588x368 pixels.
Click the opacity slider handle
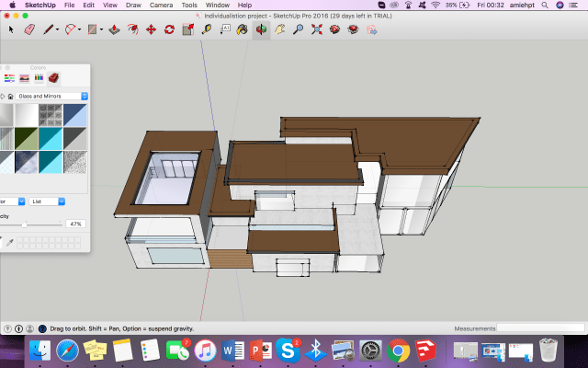(25, 224)
